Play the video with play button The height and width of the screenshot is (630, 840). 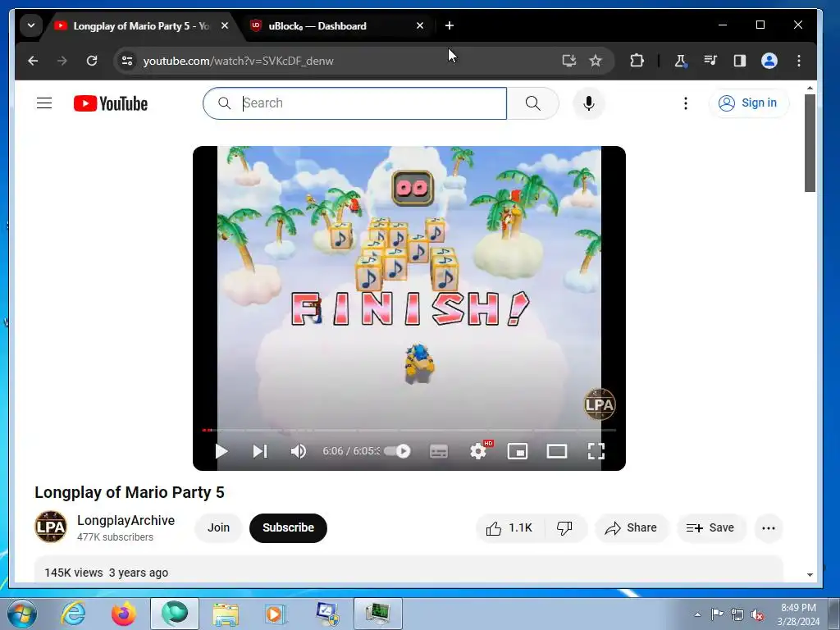tap(221, 451)
